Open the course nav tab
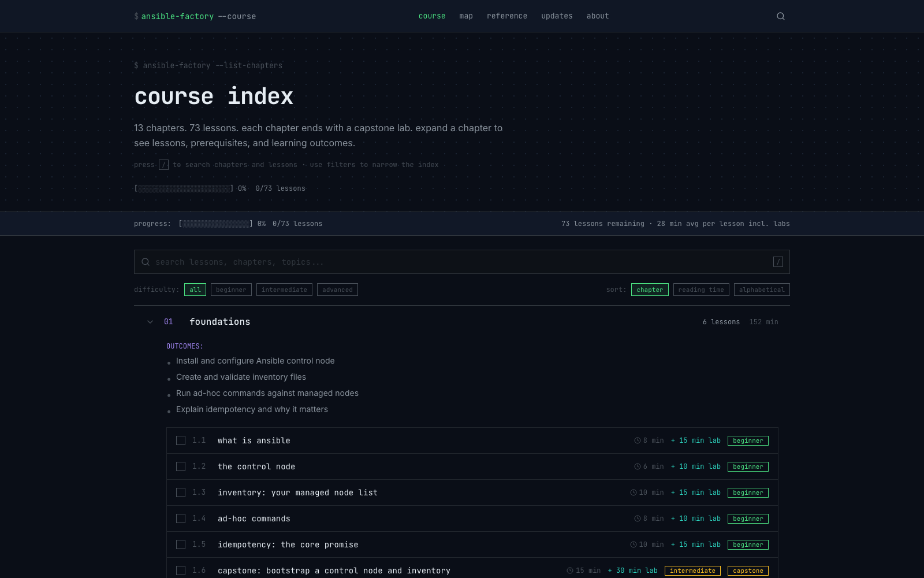The image size is (924, 578). tap(432, 16)
